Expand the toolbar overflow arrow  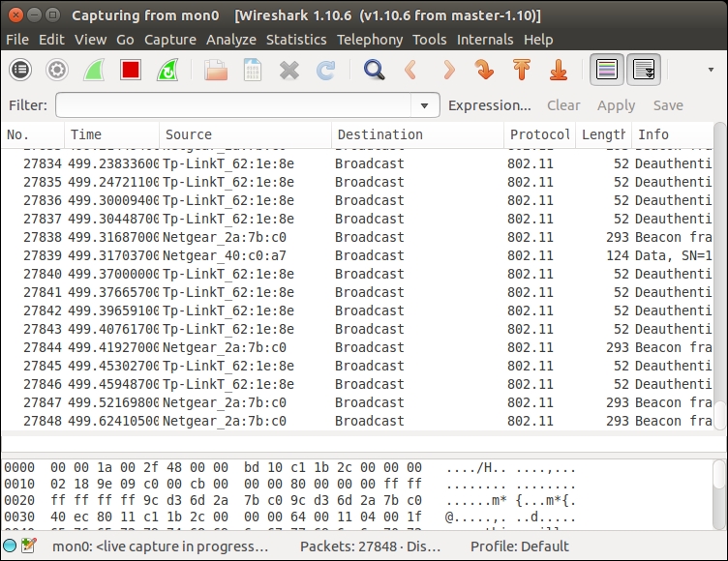point(711,70)
